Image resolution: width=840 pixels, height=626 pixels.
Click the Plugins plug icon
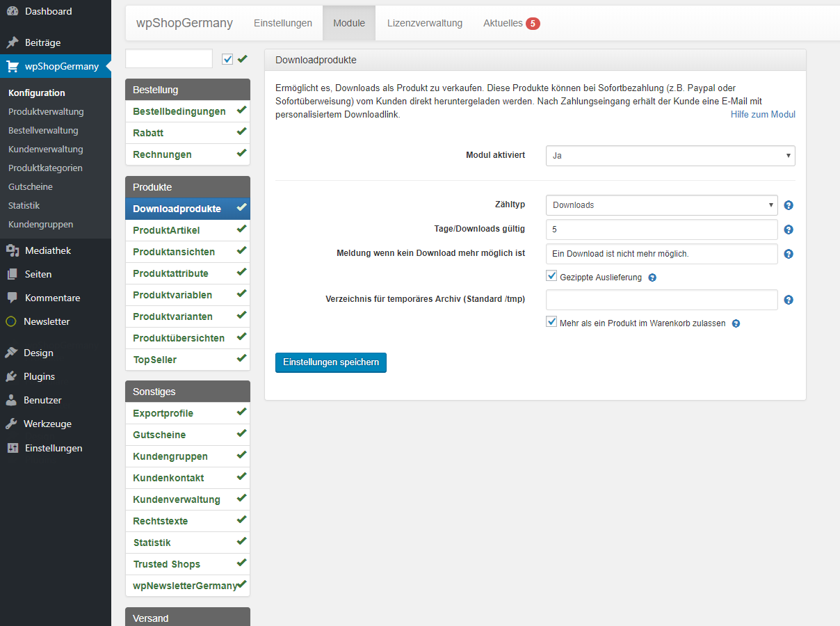(11, 376)
